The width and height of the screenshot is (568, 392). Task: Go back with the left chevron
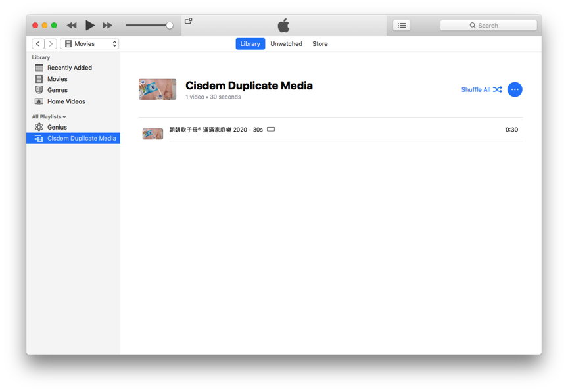click(x=38, y=44)
